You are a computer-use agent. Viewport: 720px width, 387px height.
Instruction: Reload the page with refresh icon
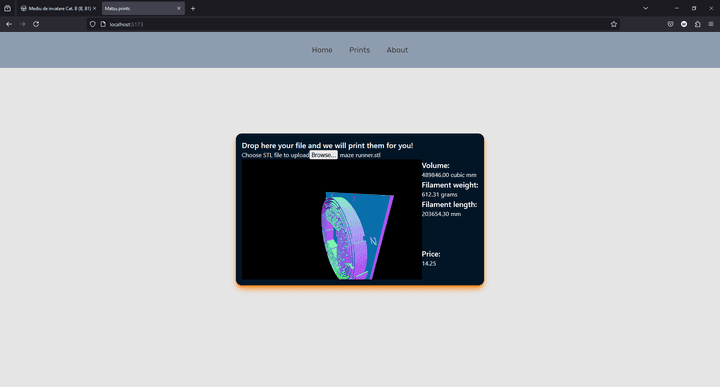36,24
